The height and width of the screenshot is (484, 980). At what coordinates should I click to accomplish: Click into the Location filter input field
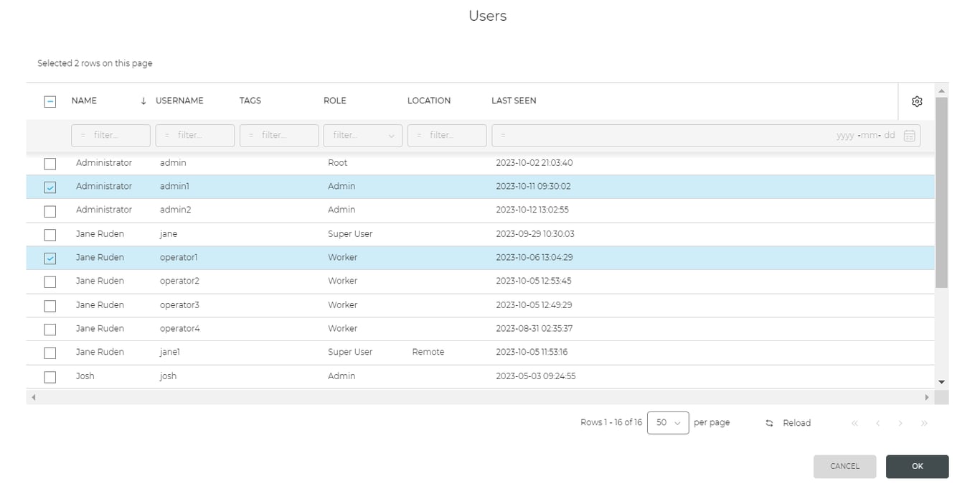tap(448, 135)
